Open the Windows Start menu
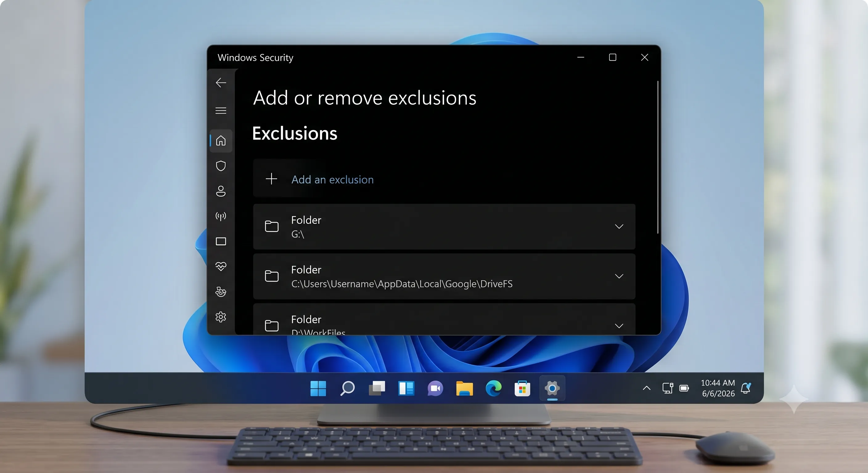868x473 pixels. tap(318, 388)
